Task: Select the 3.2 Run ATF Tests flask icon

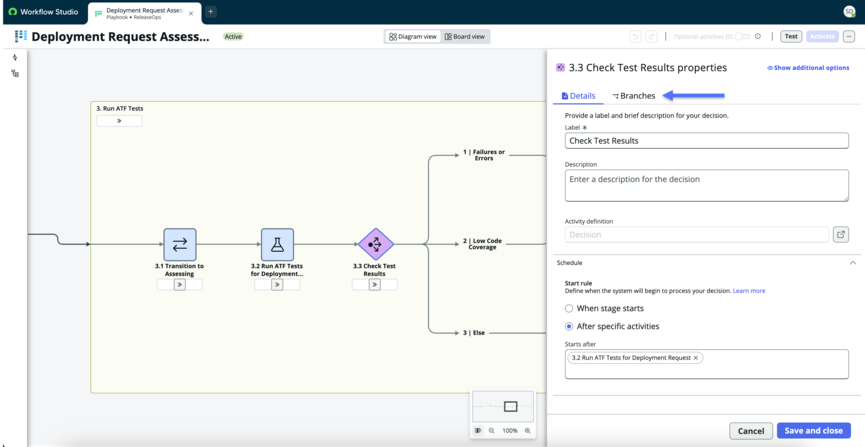Action: coord(277,244)
